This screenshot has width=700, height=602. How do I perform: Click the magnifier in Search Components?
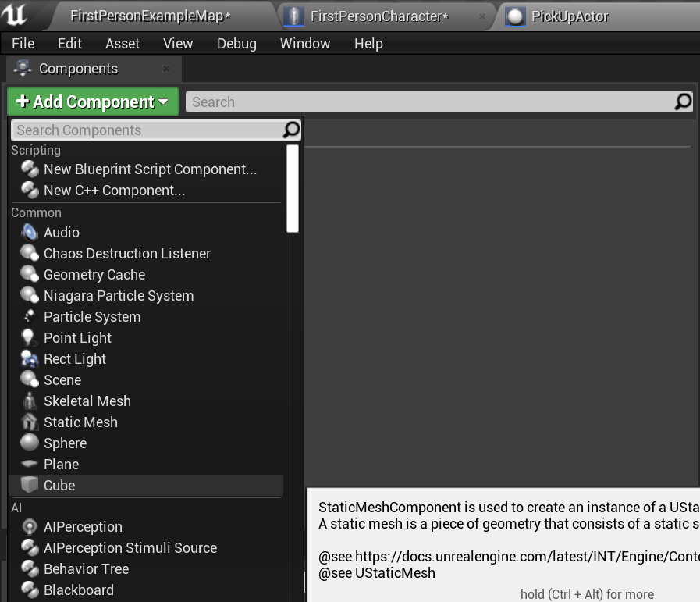(x=291, y=130)
